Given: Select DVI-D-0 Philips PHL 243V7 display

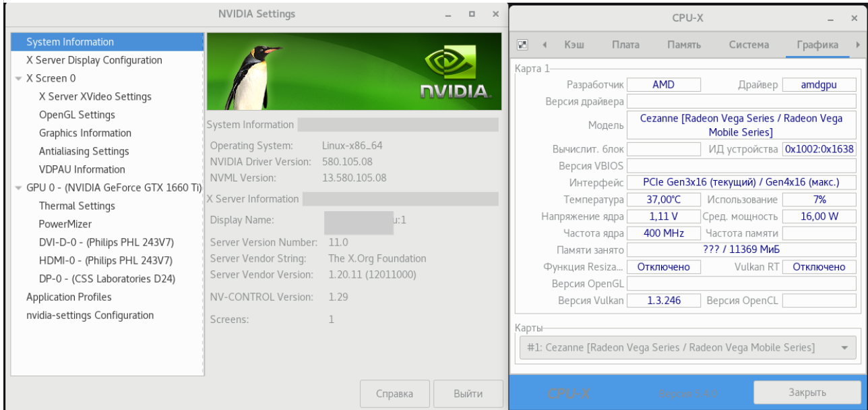Looking at the screenshot, I should point(107,242).
